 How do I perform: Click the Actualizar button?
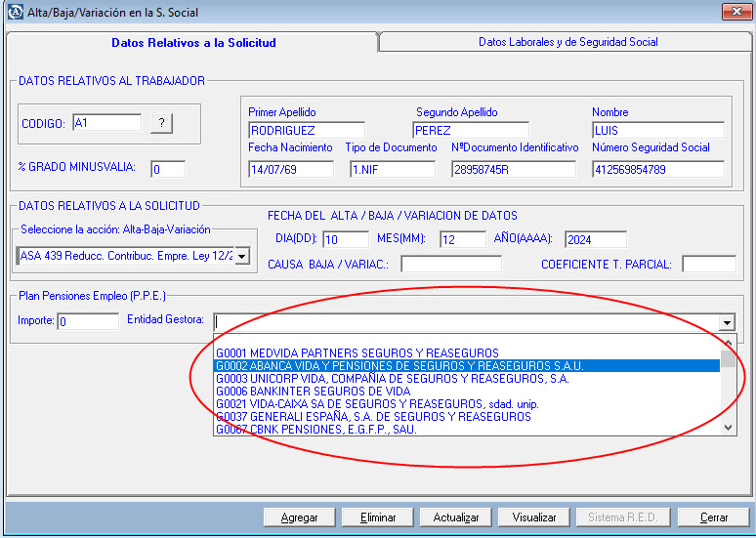[455, 517]
